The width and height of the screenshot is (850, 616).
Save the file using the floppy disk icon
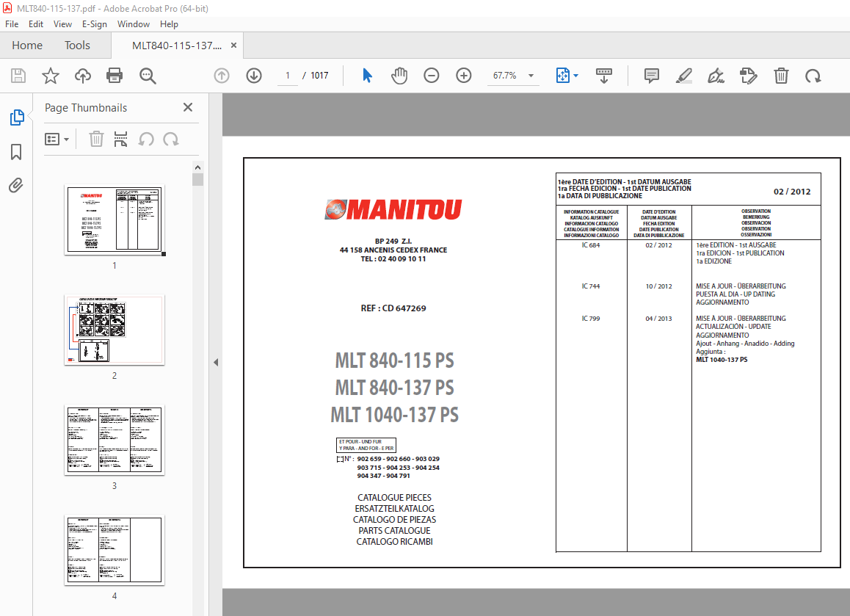tap(18, 76)
